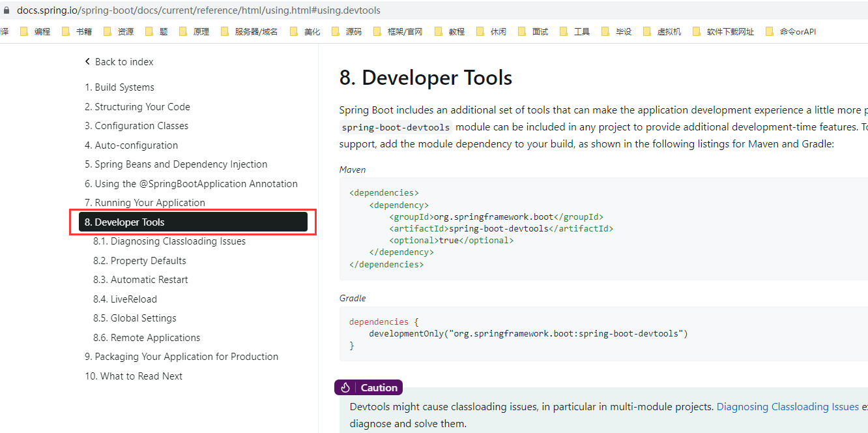Open 8.6. Remote Applications subsection

coord(147,338)
